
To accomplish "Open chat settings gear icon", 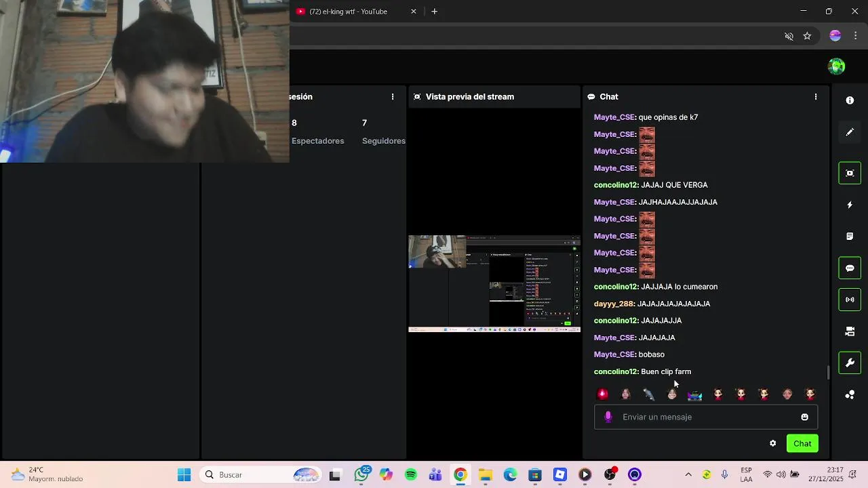I will tap(772, 443).
